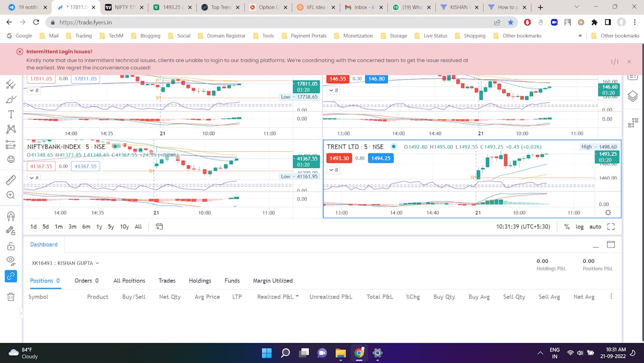Bookmark this page with the star icon
Viewport: 644px width, 363px height.
[511, 22]
